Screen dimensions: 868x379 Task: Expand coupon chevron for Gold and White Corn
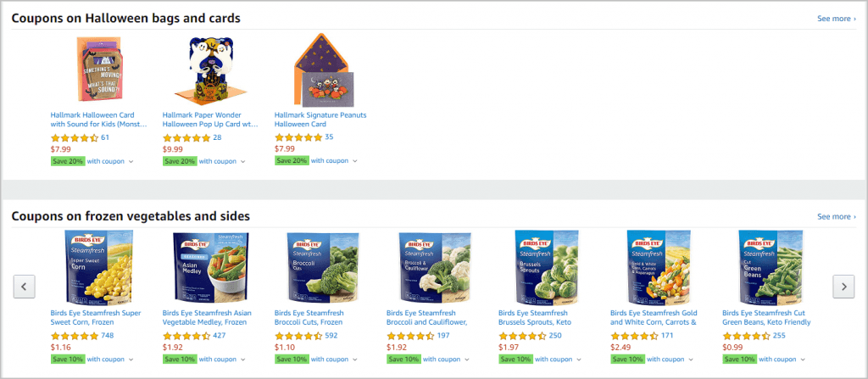[x=691, y=359]
